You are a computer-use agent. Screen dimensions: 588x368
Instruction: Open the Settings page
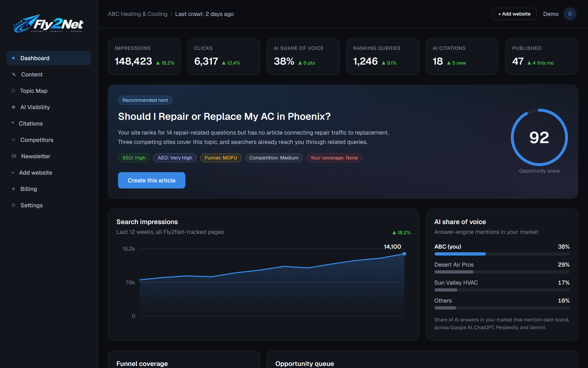(49, 205)
